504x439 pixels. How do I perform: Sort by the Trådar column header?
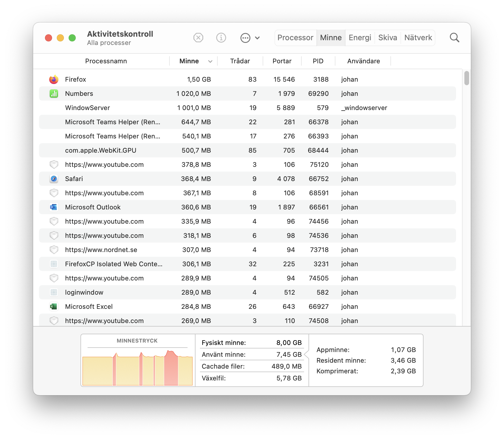(x=240, y=61)
